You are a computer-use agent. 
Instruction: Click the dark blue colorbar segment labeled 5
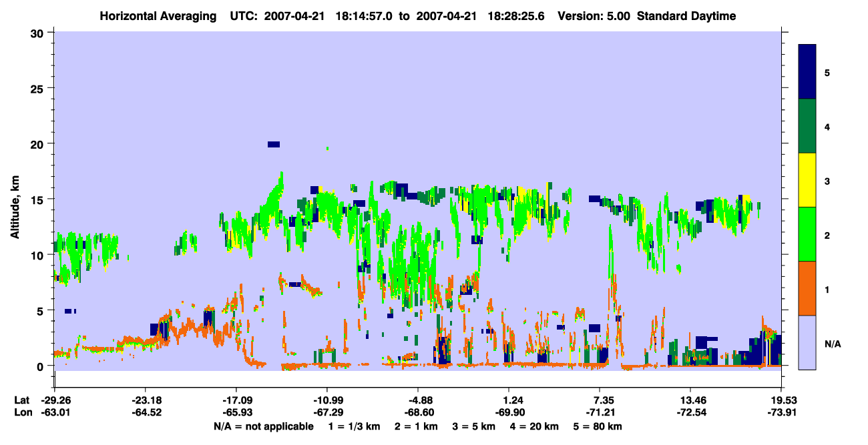point(807,72)
